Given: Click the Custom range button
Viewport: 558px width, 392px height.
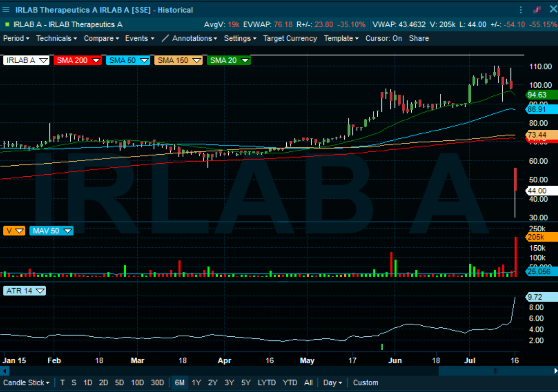Looking at the screenshot, I should pyautogui.click(x=366, y=383).
